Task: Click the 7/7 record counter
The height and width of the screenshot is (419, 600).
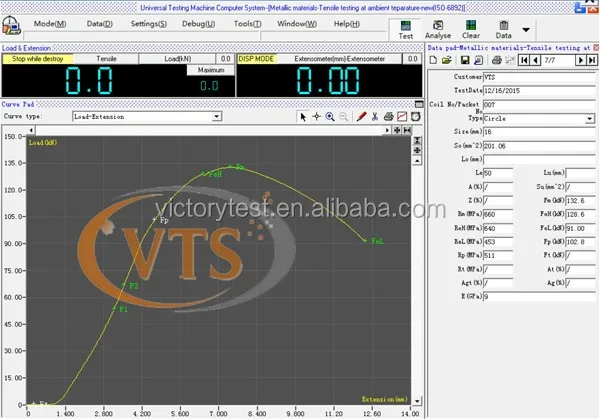Action: [558, 60]
